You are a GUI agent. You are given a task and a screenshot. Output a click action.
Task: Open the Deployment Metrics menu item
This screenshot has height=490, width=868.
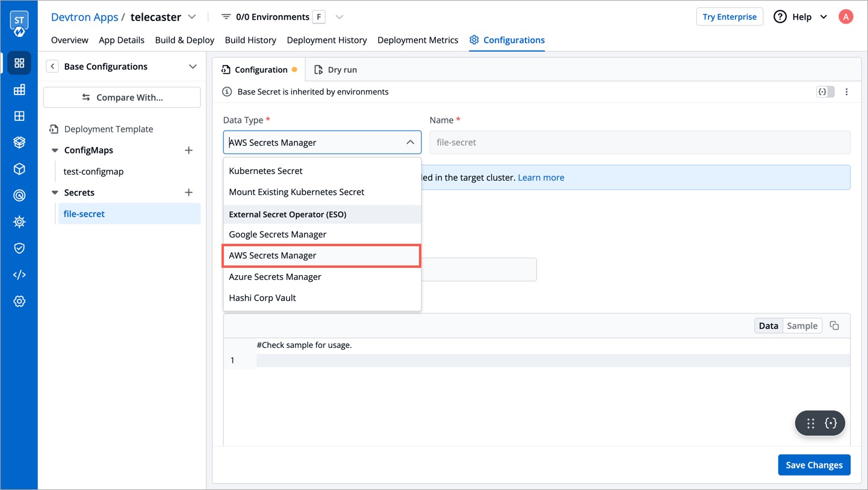coord(418,40)
